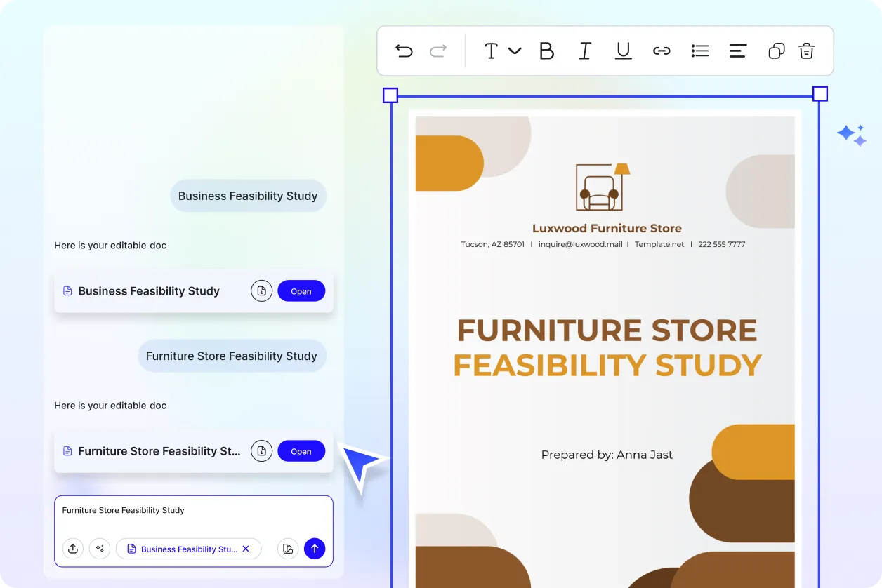The width and height of the screenshot is (882, 588).
Task: Select the Text style tool
Action: [x=492, y=51]
